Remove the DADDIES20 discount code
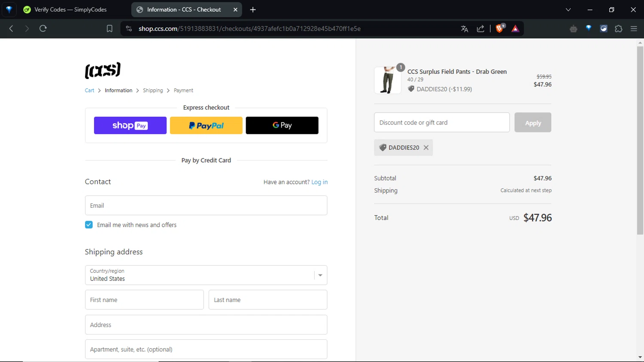The width and height of the screenshot is (644, 362). coord(426,147)
